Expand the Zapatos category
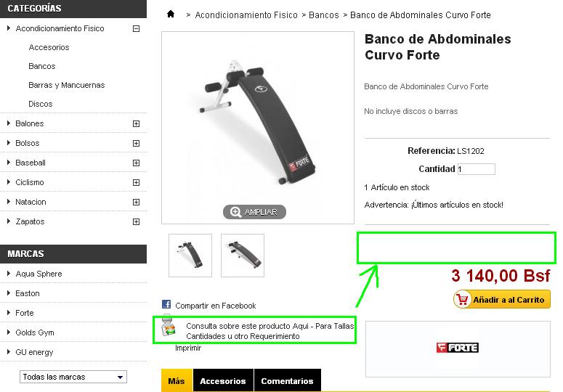 tap(136, 221)
